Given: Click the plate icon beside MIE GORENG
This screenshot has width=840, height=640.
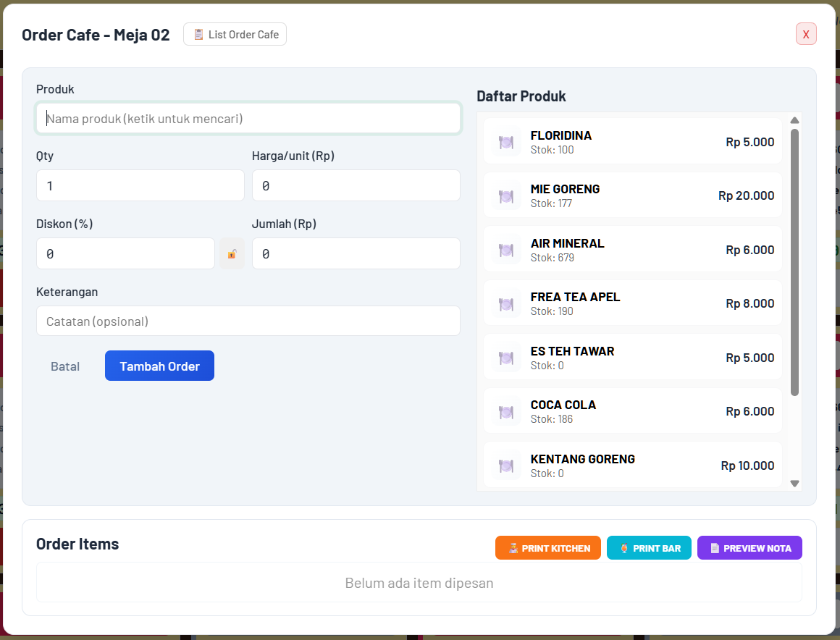Looking at the screenshot, I should tap(506, 196).
